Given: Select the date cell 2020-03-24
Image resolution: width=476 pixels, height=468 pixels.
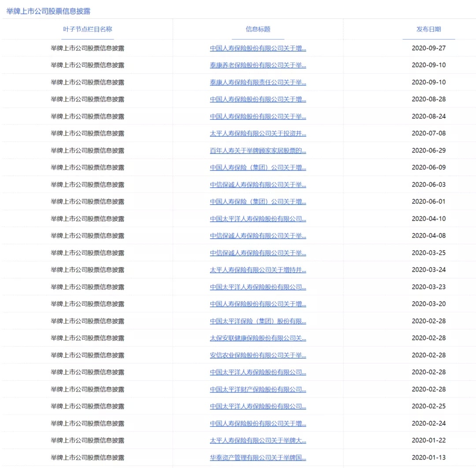Looking at the screenshot, I should tap(429, 270).
